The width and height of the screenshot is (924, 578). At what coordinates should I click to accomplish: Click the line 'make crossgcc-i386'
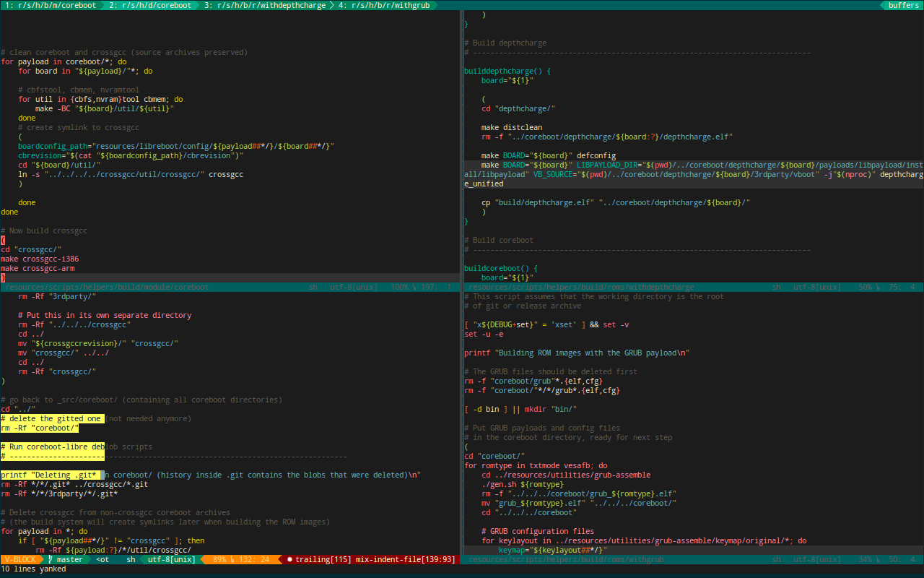pos(40,259)
